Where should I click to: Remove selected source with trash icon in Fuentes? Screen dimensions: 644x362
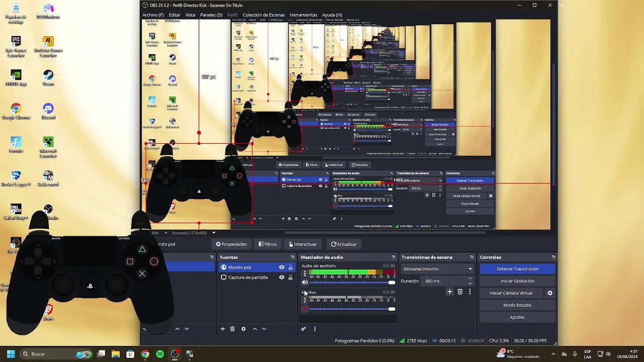click(232, 329)
